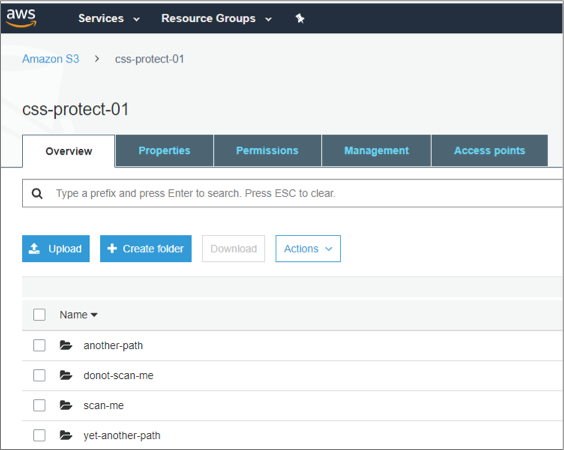Open the scan-me folder name
564x450 pixels.
click(x=104, y=405)
